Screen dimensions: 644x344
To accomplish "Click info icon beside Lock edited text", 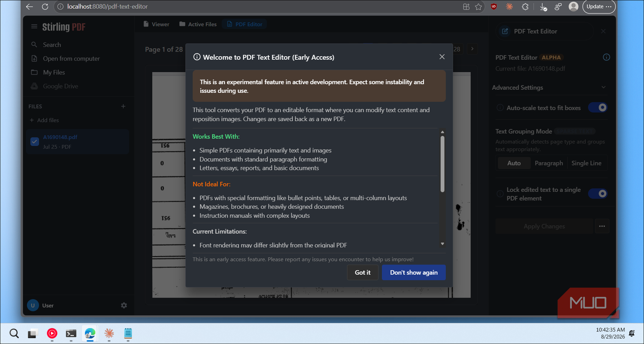I will (x=500, y=194).
